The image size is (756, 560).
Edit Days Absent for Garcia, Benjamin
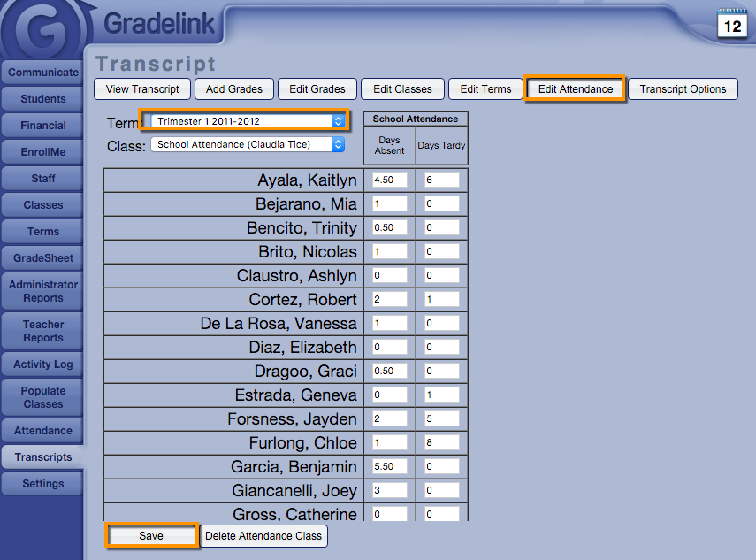click(x=390, y=466)
